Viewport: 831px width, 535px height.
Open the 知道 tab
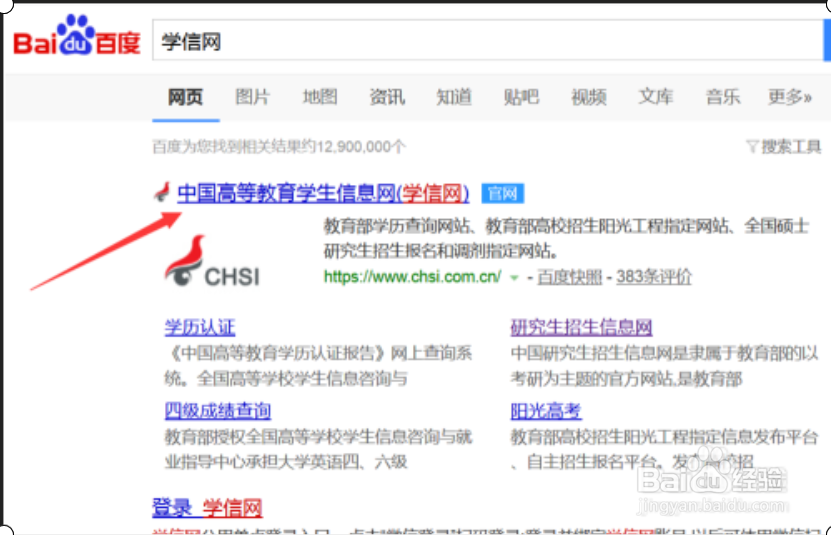coord(454,97)
